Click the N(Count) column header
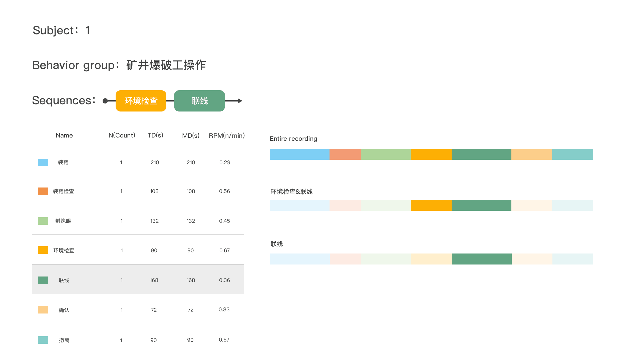Image resolution: width=628 pixels, height=364 pixels. (x=122, y=135)
